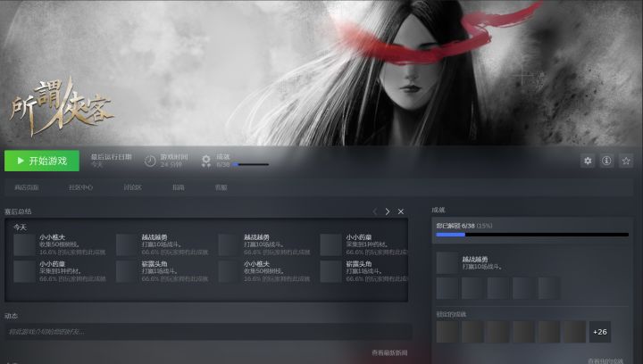
Task: Advance to next post-game summary page arrow
Action: (x=388, y=211)
